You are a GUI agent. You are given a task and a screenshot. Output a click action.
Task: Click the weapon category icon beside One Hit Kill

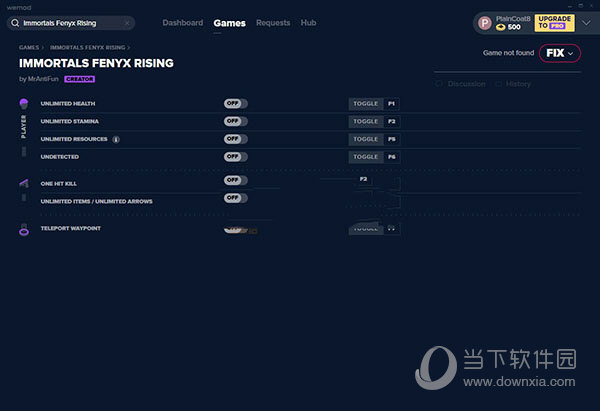(x=24, y=183)
